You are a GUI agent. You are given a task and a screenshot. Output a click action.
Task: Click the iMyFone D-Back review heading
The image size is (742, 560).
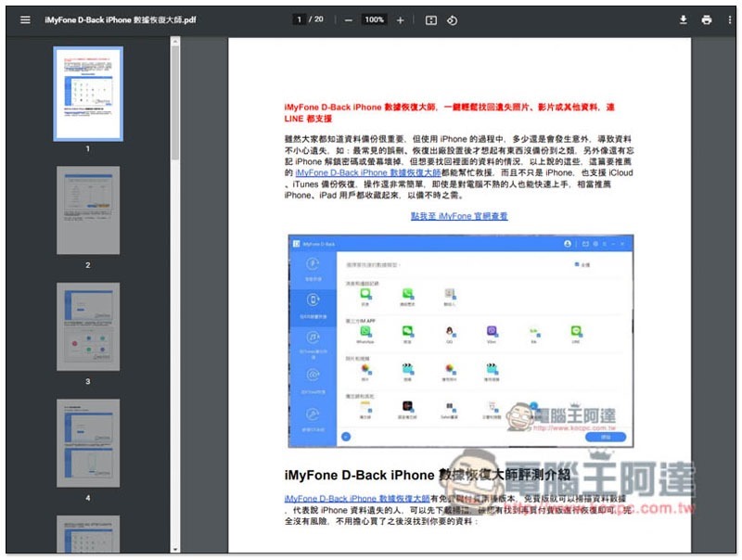click(x=427, y=475)
